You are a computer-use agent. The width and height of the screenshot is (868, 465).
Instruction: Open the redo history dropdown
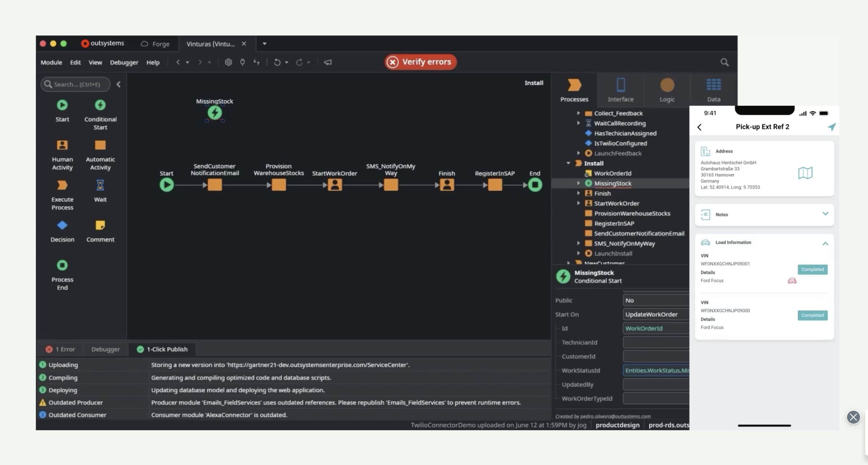pos(309,62)
